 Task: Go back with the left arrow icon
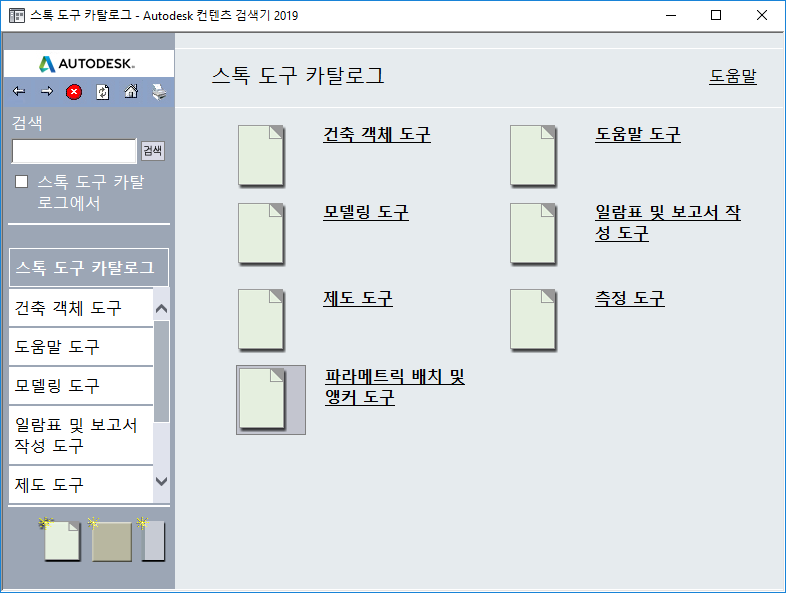pyautogui.click(x=19, y=91)
